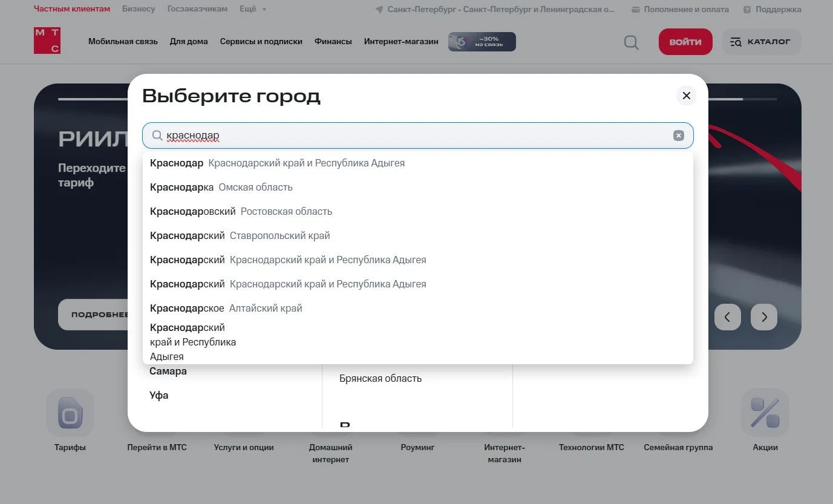Click the MTS logo

click(47, 41)
